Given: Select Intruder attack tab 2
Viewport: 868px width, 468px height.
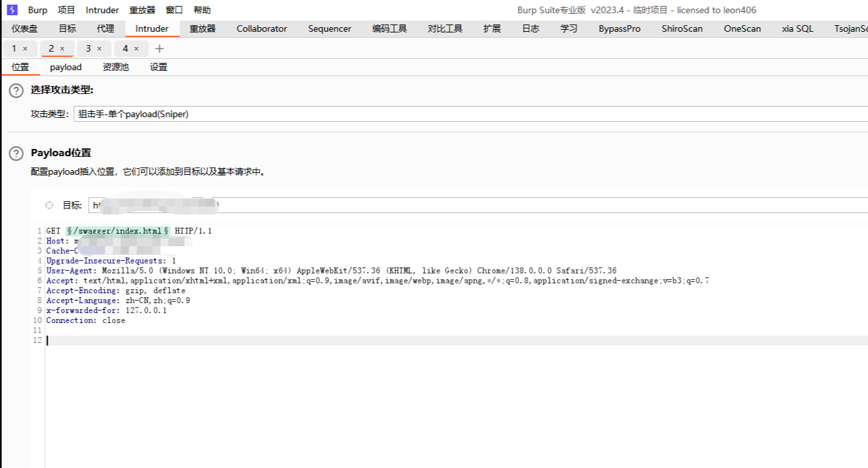Looking at the screenshot, I should pos(51,48).
